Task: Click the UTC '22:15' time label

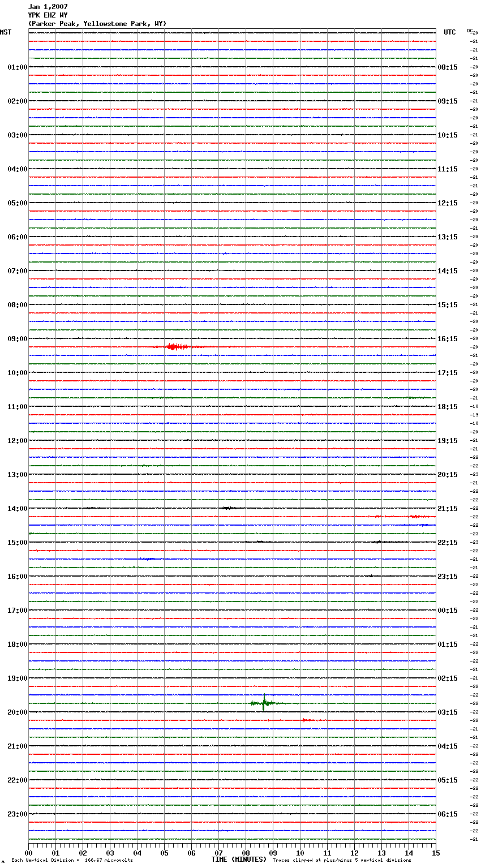Action: point(448,543)
